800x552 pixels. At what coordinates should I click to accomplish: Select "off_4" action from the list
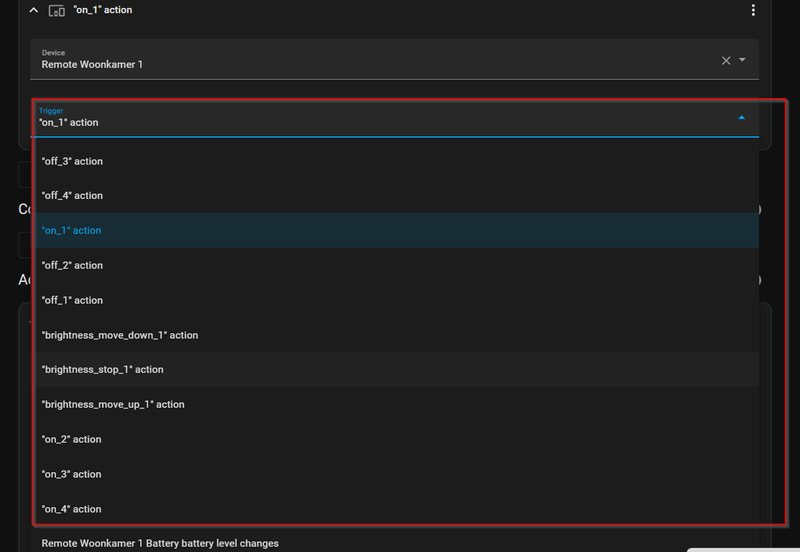tap(396, 196)
